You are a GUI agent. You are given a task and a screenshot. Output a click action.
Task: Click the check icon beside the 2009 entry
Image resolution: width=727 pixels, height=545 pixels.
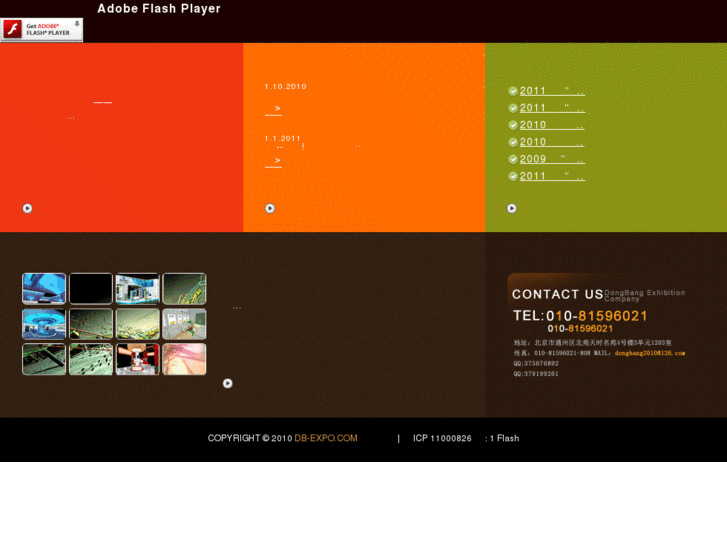pos(513,160)
